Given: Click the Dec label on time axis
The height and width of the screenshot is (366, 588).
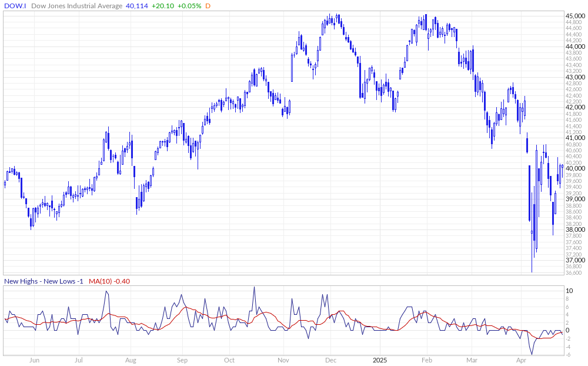Looking at the screenshot, I should click(330, 360).
